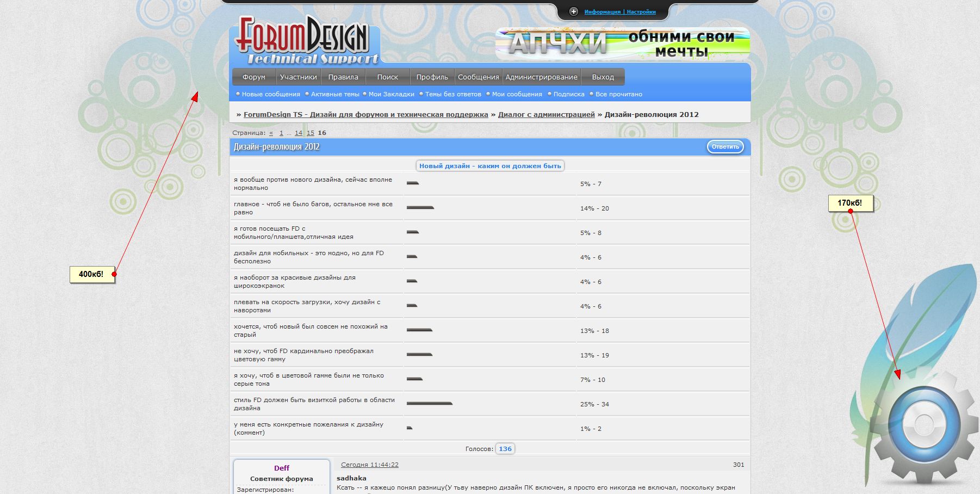Click the "1% - 2" poll result
The width and height of the screenshot is (980, 494).
pos(591,429)
